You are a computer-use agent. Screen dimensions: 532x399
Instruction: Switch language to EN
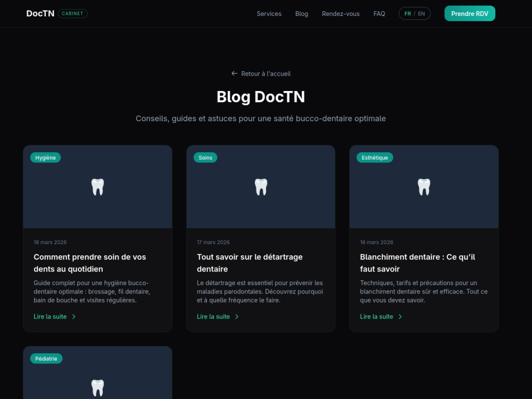pyautogui.click(x=421, y=14)
